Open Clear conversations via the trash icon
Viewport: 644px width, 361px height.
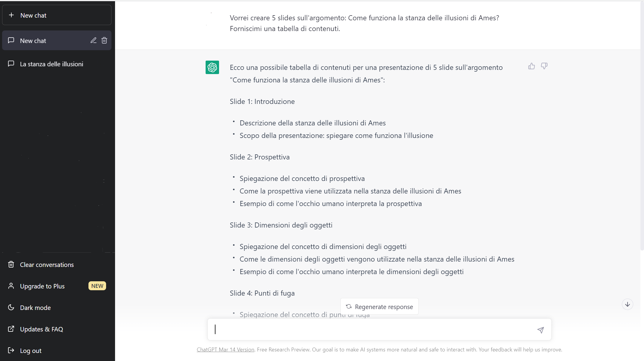coord(11,264)
